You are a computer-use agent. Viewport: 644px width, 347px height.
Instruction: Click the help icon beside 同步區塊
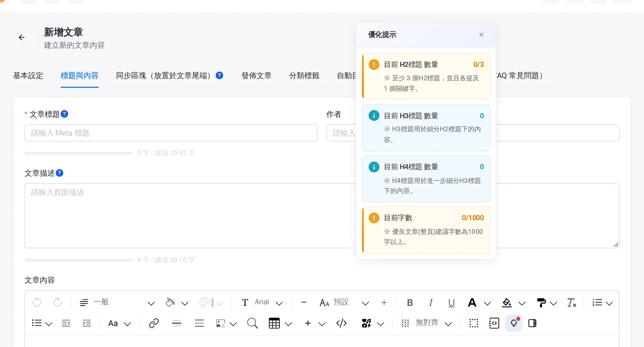tap(219, 75)
